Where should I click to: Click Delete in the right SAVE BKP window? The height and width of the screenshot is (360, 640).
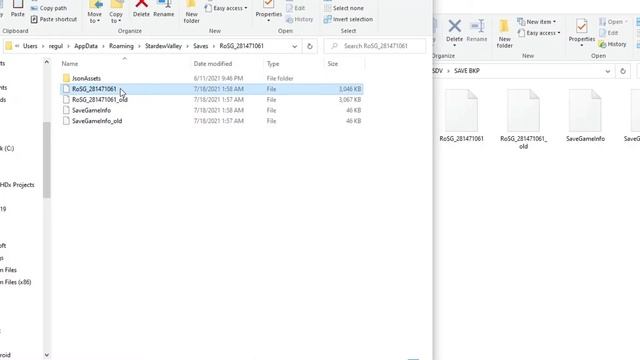point(454,31)
